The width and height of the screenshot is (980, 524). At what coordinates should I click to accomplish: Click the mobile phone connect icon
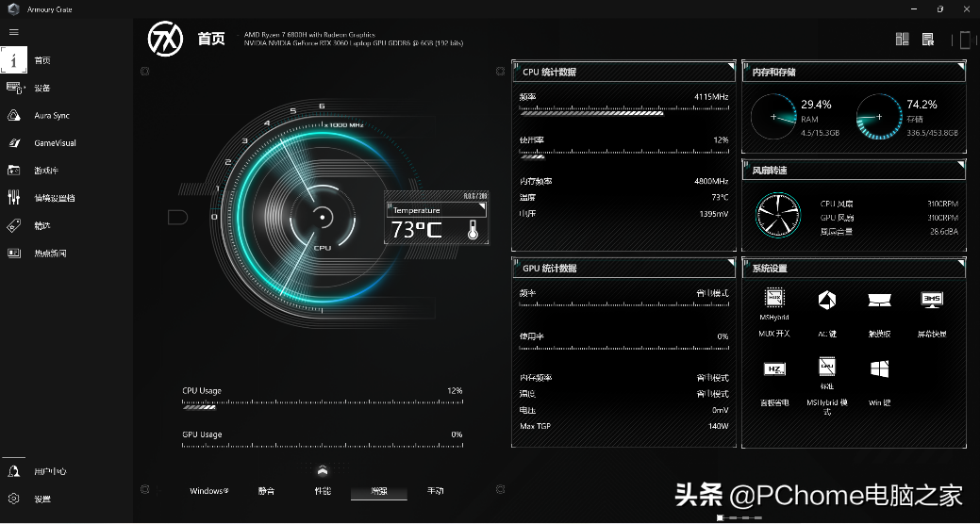click(x=966, y=40)
